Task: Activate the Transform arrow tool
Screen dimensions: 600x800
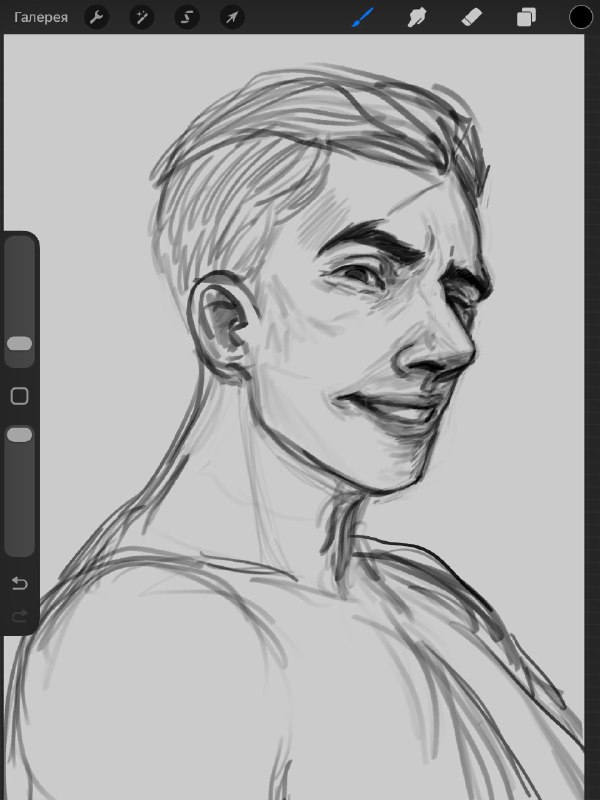Action: (x=232, y=18)
